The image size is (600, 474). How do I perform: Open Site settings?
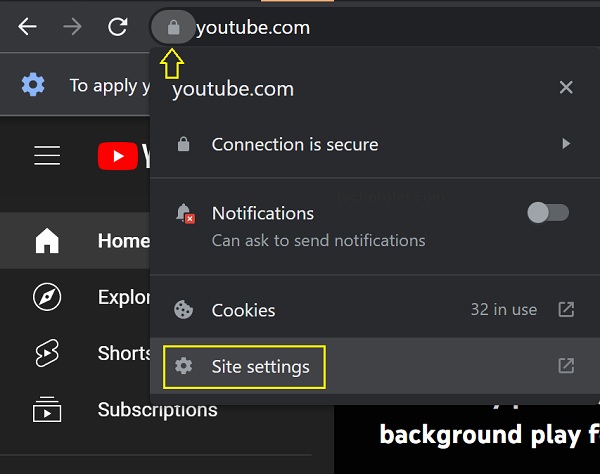[x=375, y=366]
